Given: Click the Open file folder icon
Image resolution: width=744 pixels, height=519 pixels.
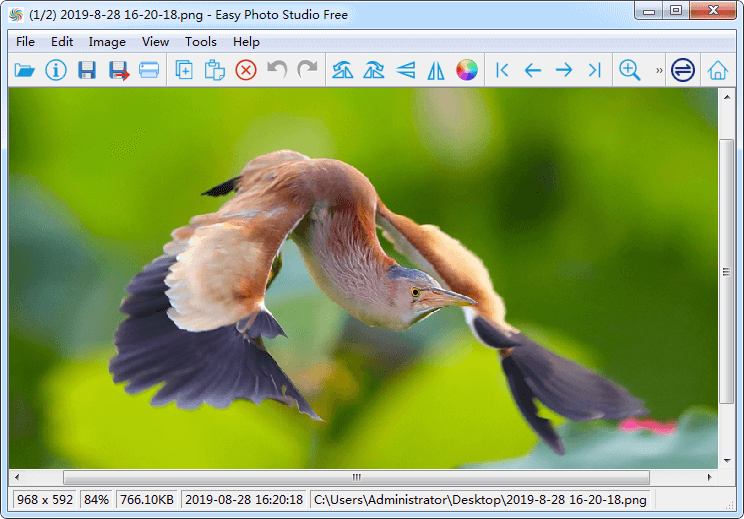Looking at the screenshot, I should (25, 70).
